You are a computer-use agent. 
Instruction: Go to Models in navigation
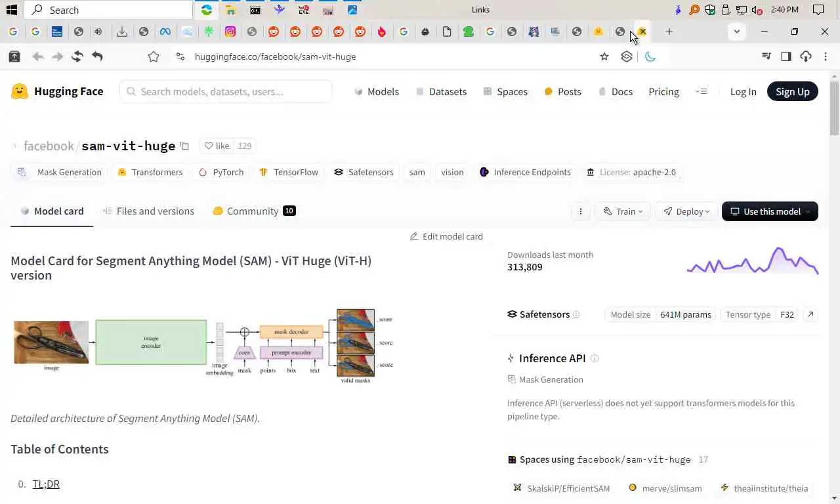(x=376, y=91)
